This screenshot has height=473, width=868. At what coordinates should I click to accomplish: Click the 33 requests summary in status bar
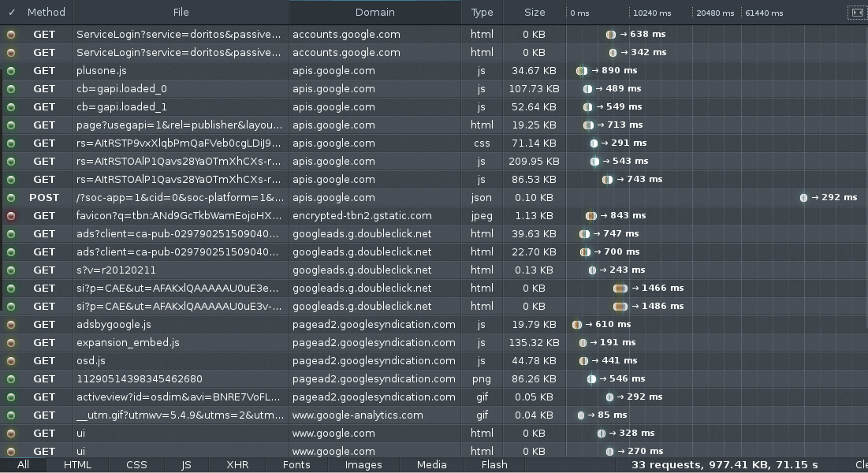coord(725,464)
